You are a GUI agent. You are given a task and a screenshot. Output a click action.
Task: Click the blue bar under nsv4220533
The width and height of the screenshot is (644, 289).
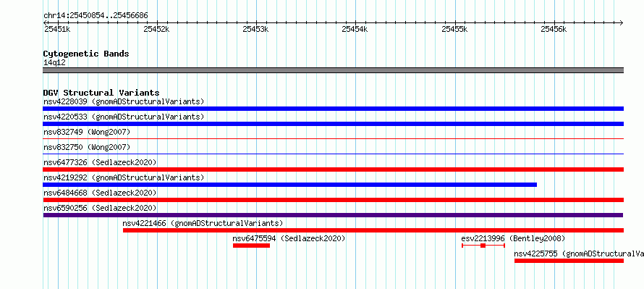[x=333, y=124]
